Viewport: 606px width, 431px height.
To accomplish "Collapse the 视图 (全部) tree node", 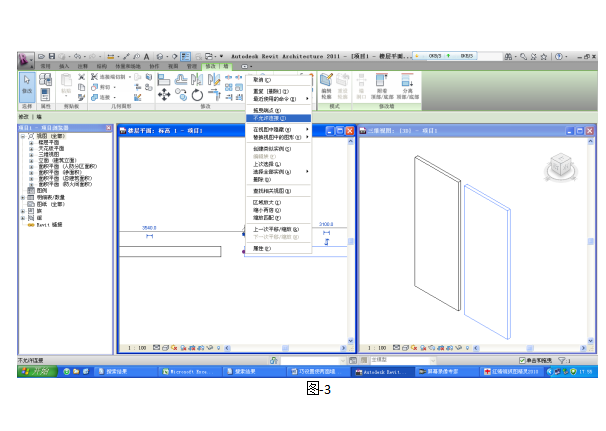I will pyautogui.click(x=22, y=138).
